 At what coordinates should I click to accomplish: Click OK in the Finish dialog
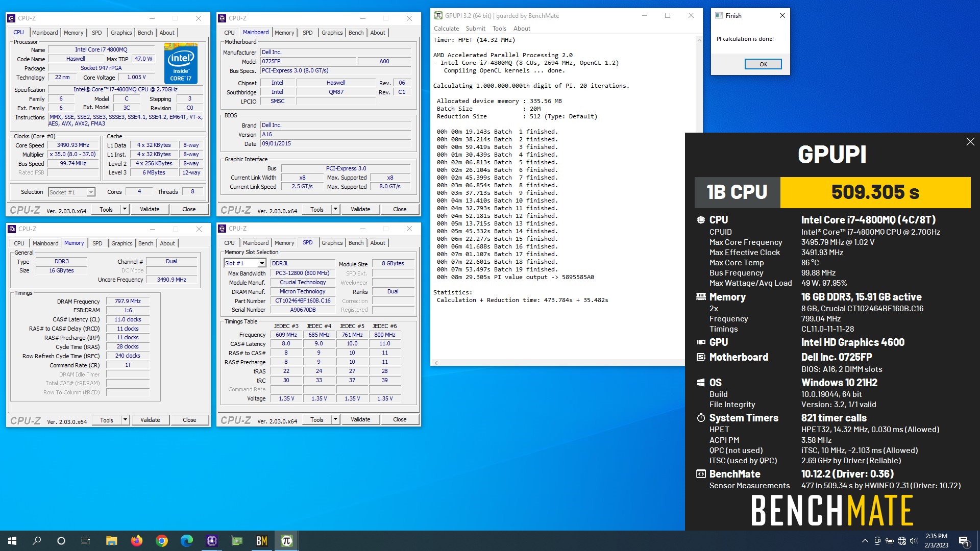tap(763, 64)
